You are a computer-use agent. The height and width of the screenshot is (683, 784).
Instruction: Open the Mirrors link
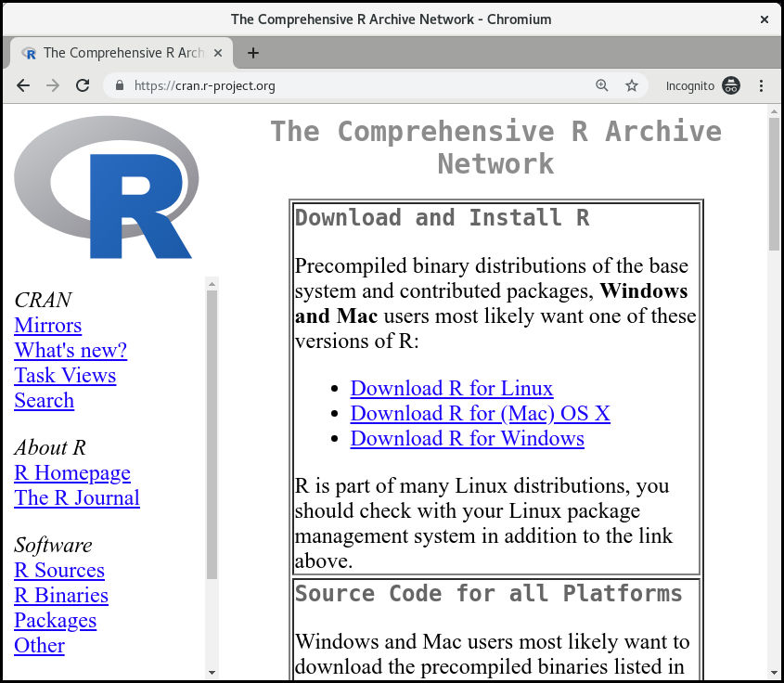click(48, 325)
